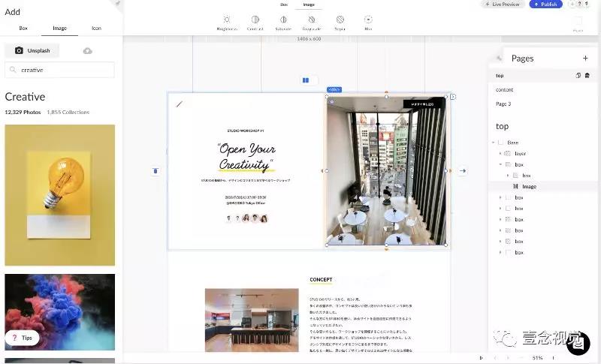This screenshot has height=364, width=601.
Task: Select the top page in Pages list
Action: coord(542,75)
